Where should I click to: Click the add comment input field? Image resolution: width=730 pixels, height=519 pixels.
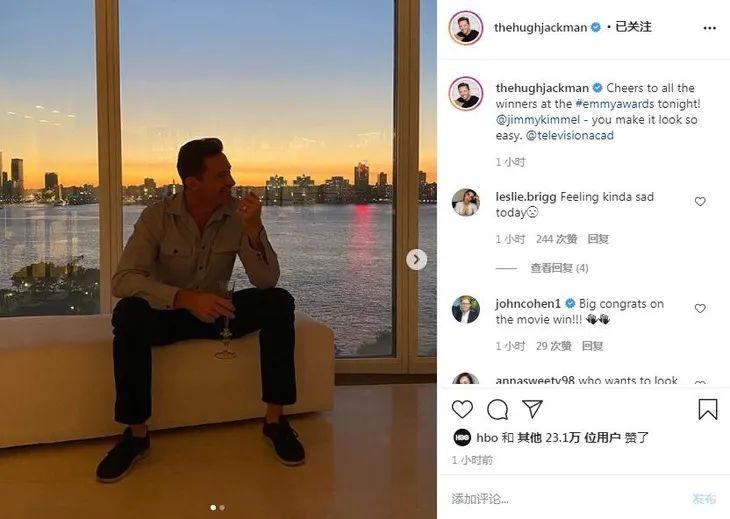click(560, 498)
